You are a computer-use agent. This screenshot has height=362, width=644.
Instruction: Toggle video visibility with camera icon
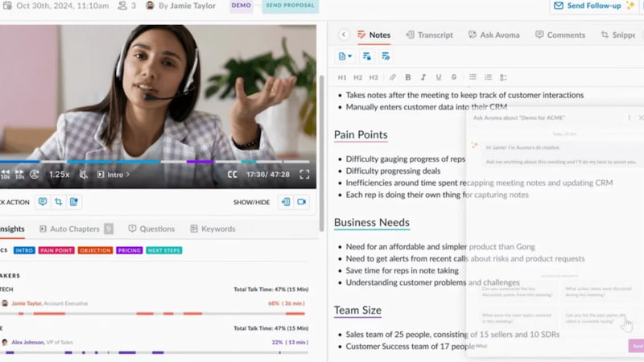[302, 202]
